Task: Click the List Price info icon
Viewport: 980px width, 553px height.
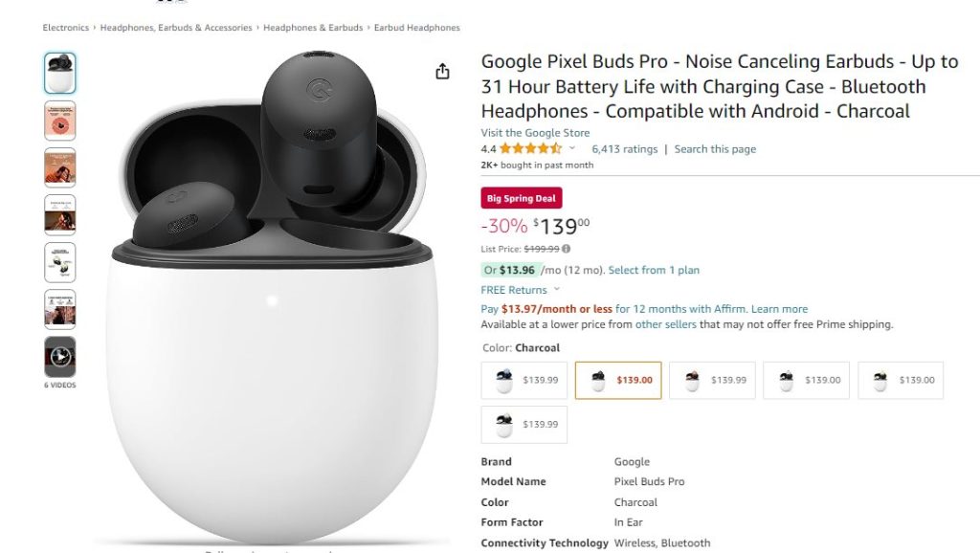Action: [x=567, y=249]
